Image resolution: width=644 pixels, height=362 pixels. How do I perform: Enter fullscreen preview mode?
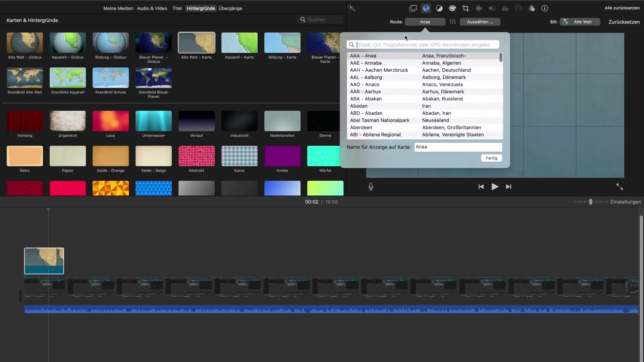pos(620,187)
